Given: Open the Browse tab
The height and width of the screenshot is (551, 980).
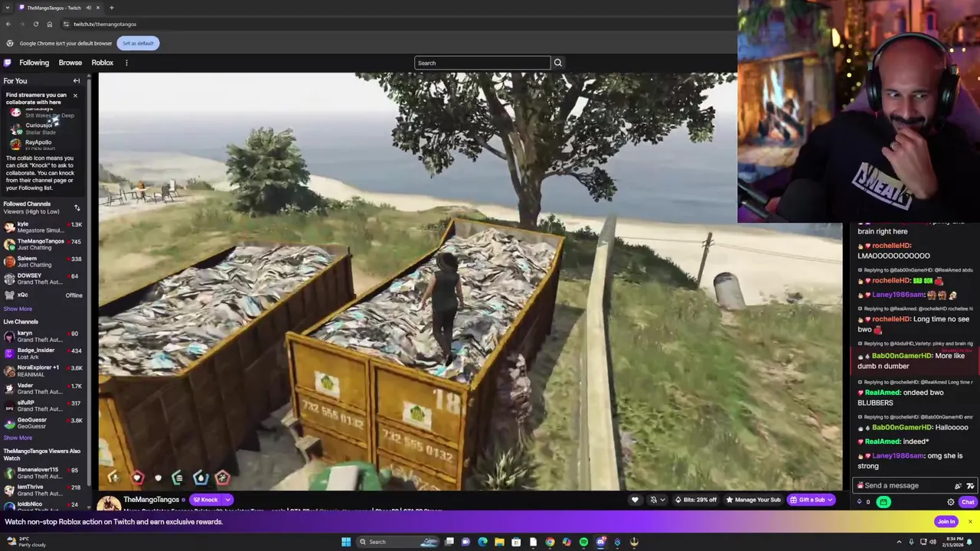Looking at the screenshot, I should (70, 63).
